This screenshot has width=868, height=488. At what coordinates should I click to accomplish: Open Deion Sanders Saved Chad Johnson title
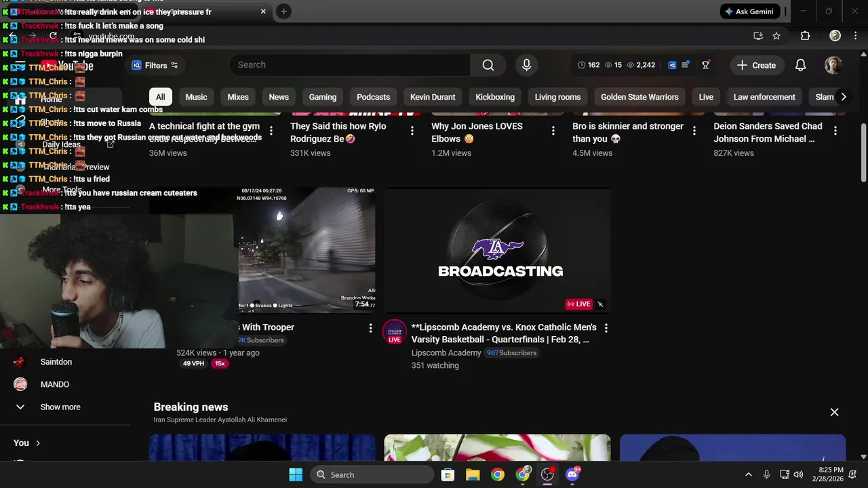click(x=768, y=132)
